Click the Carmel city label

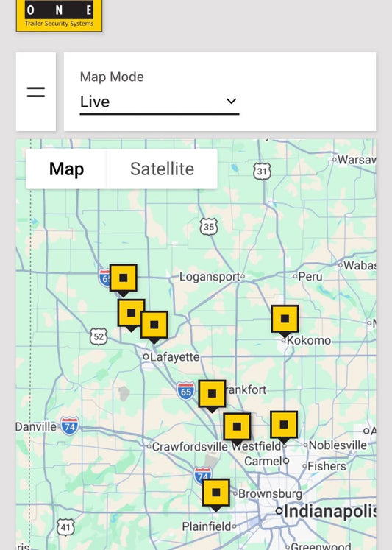tap(263, 461)
